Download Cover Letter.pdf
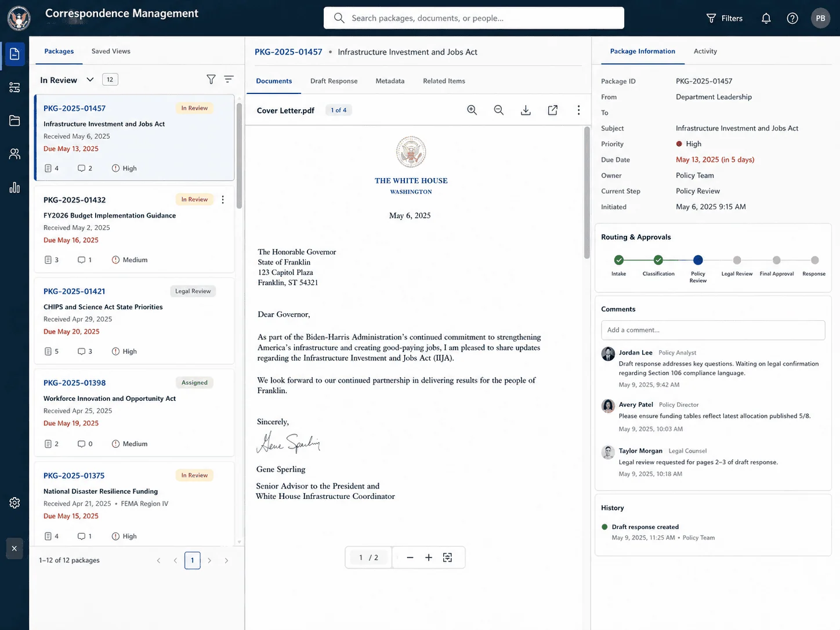 (x=526, y=110)
